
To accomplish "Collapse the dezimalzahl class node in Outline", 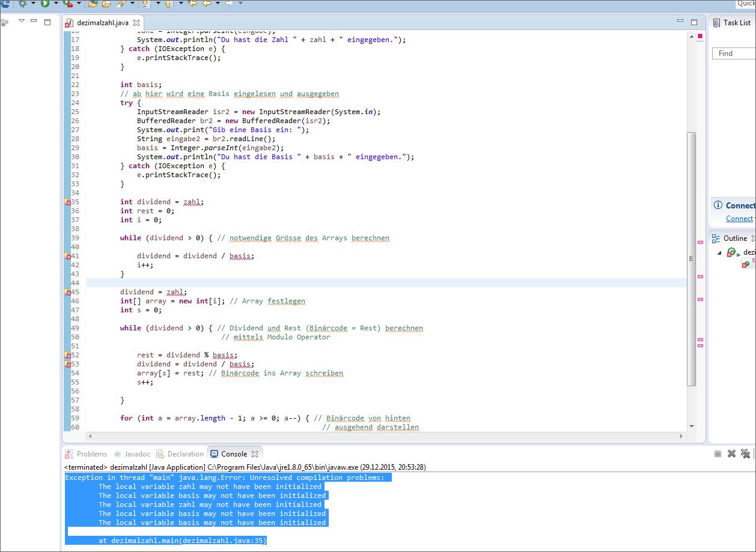I will pyautogui.click(x=719, y=253).
